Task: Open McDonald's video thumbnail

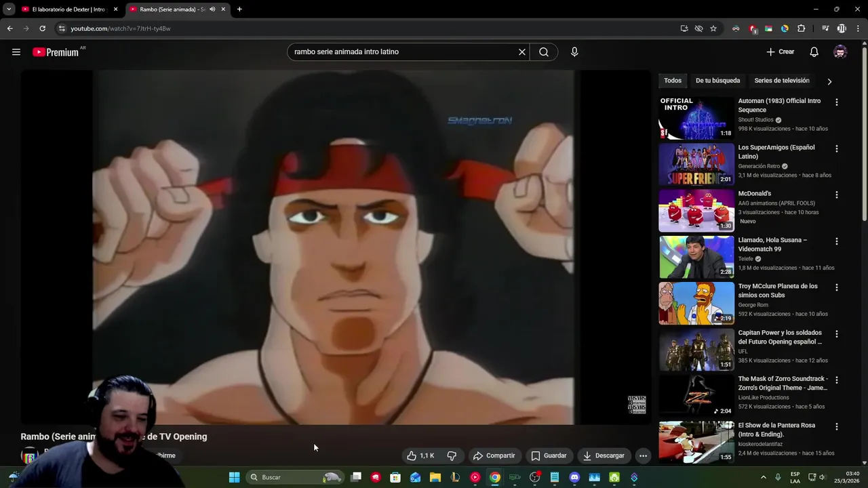Action: tap(696, 211)
